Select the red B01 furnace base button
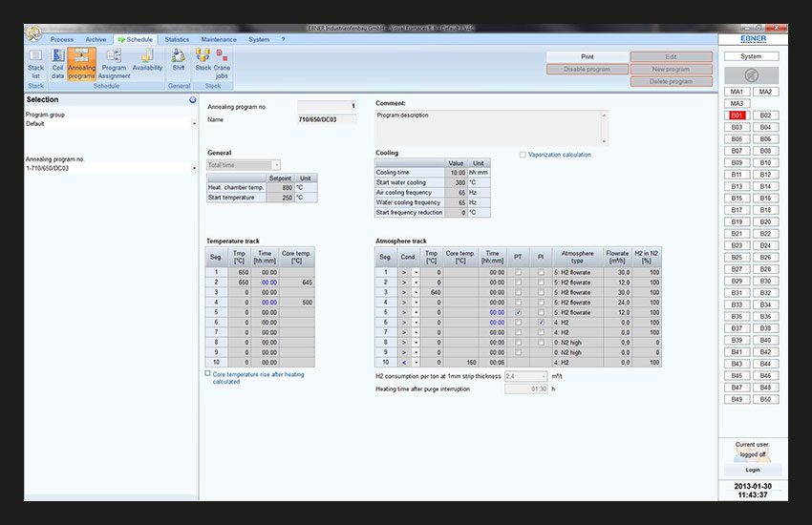812x525 pixels. click(737, 115)
